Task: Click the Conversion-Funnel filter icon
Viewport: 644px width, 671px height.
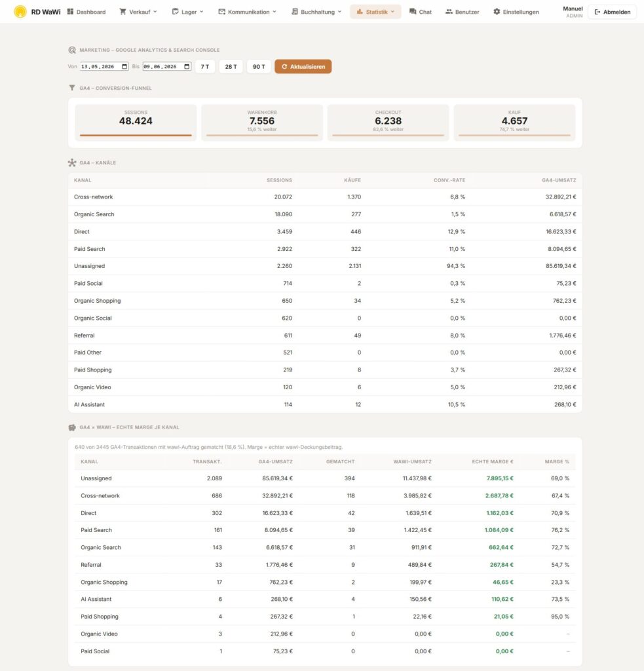Action: pyautogui.click(x=72, y=88)
